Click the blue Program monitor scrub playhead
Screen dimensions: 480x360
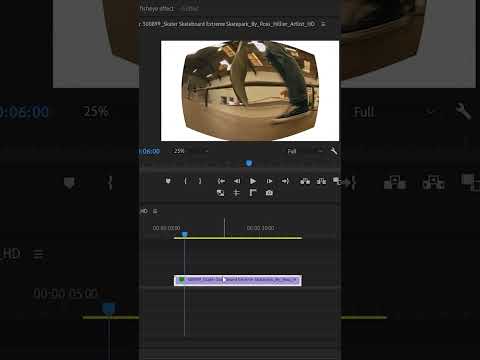(x=249, y=163)
